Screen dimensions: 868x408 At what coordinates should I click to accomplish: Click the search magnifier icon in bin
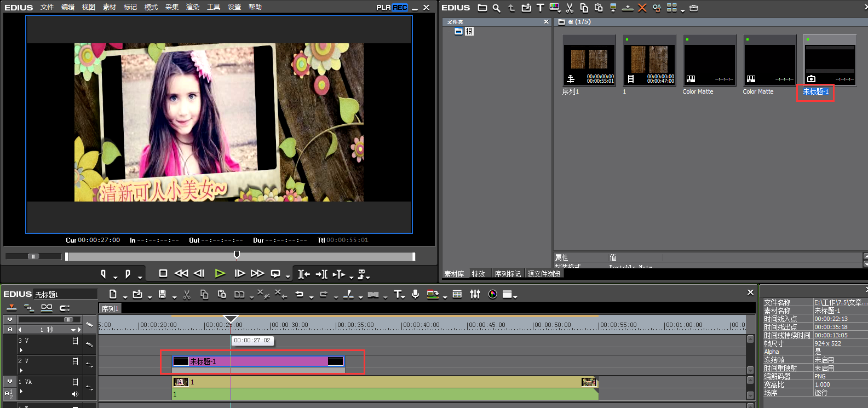(496, 8)
